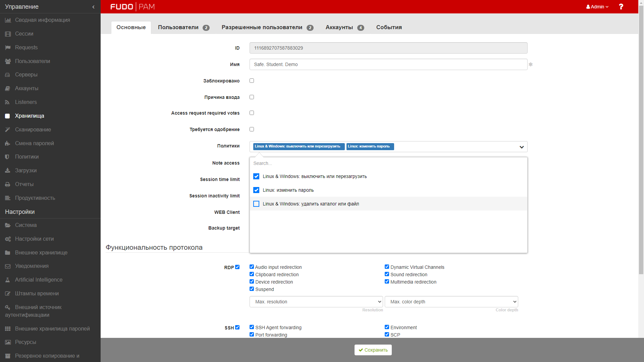Click the Сводная информация chart icon

tap(8, 20)
